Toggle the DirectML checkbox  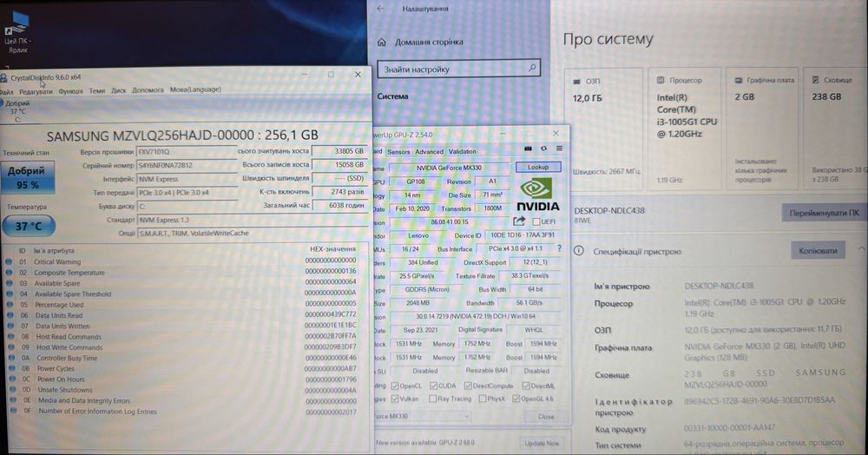pyautogui.click(x=526, y=386)
